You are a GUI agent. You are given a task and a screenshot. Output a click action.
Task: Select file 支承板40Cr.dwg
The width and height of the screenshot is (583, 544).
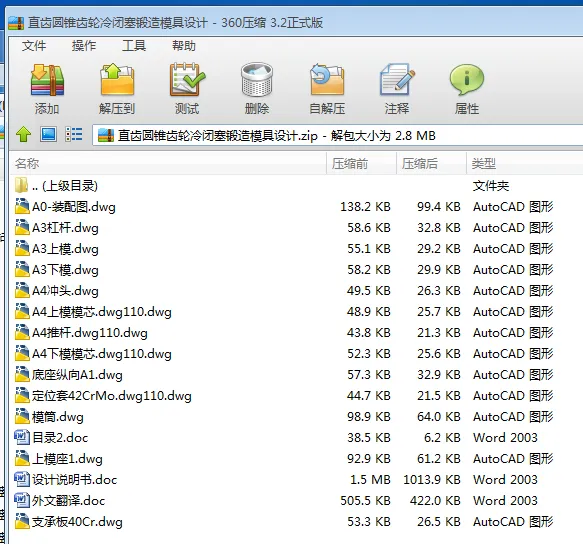tap(296, 522)
